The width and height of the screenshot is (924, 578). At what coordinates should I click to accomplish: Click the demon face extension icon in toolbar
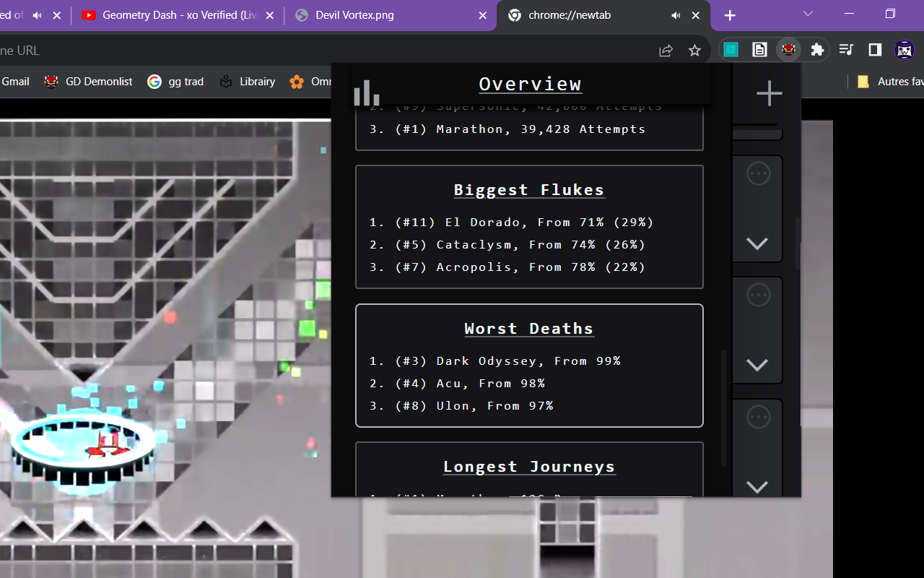tap(788, 50)
